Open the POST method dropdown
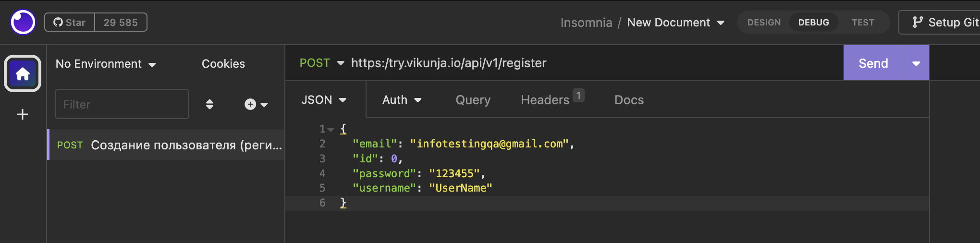Viewport: 980px width, 243px height. point(321,63)
